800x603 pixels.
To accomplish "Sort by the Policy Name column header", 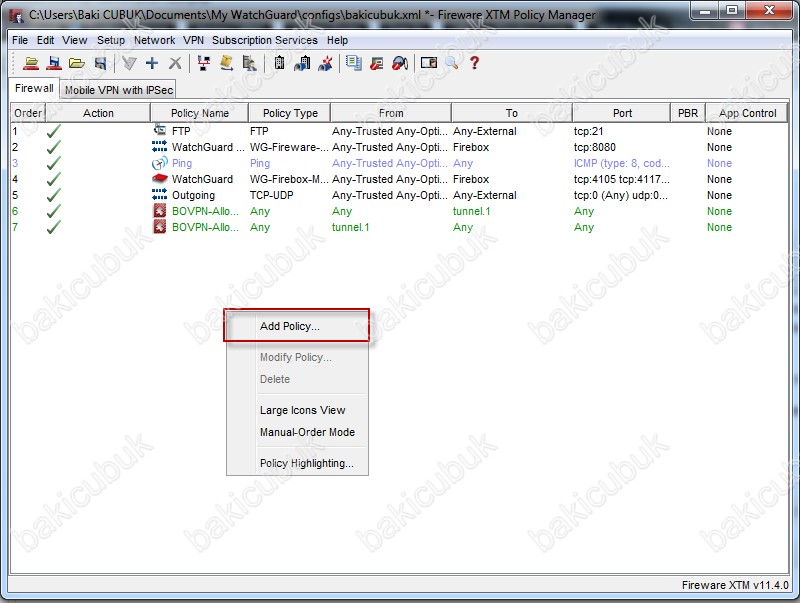I will coord(199,113).
